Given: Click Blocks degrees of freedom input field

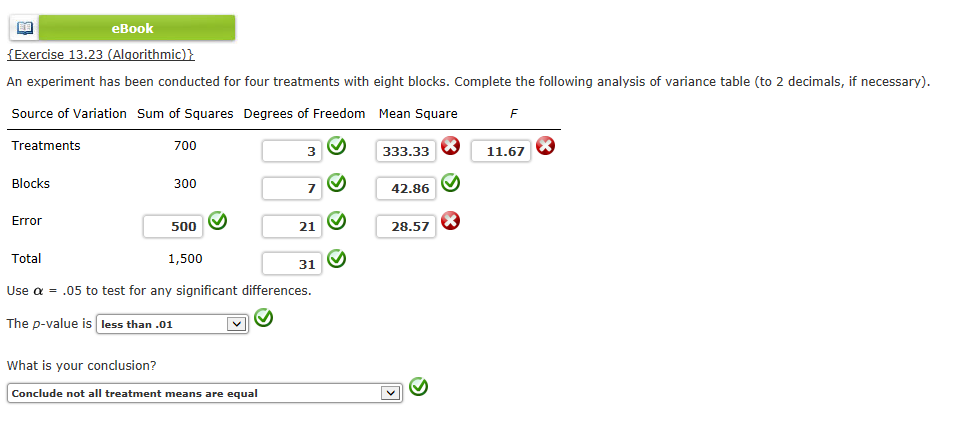Looking at the screenshot, I should coord(292,188).
